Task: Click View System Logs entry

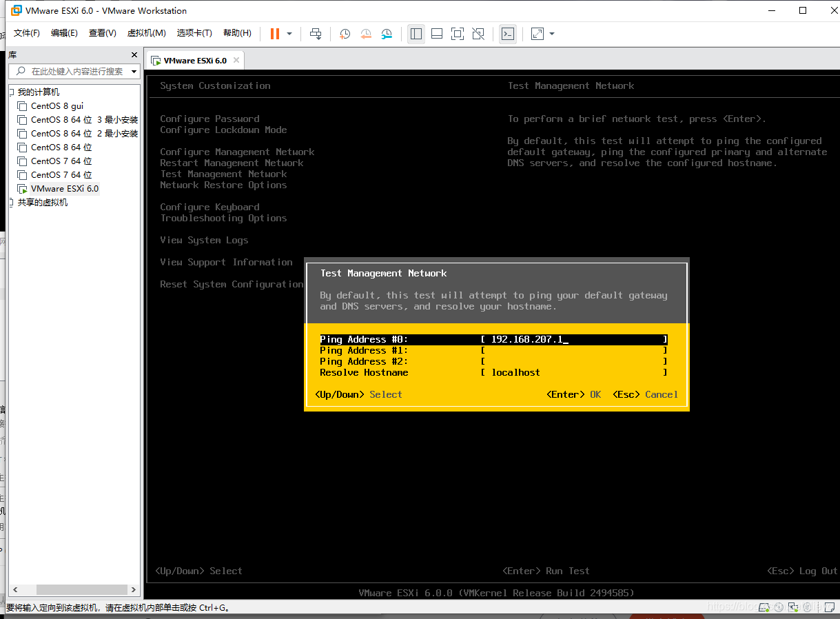Action: (x=204, y=240)
